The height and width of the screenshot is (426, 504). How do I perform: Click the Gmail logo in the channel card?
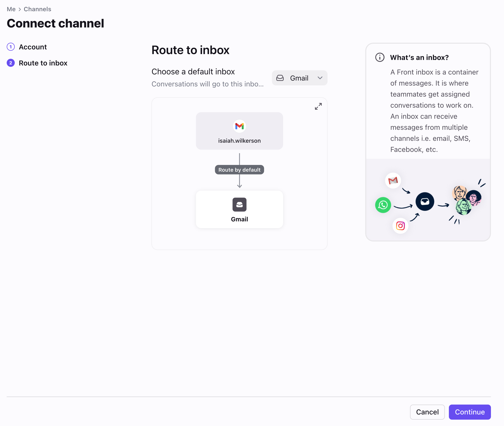[x=239, y=126]
